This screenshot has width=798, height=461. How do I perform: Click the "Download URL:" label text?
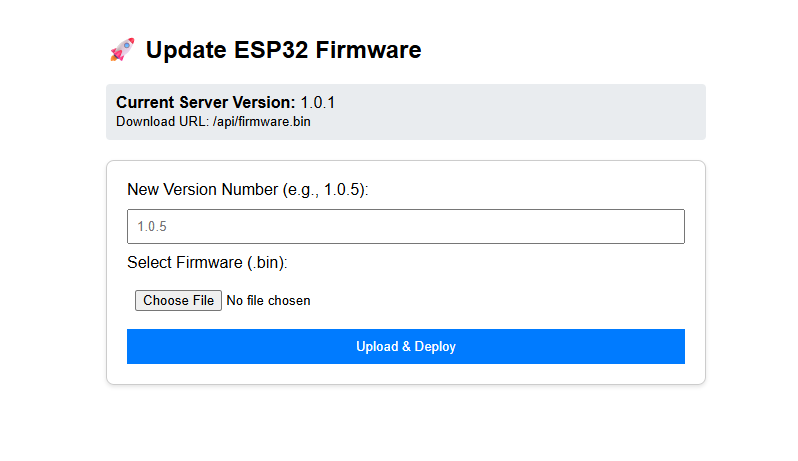(162, 122)
